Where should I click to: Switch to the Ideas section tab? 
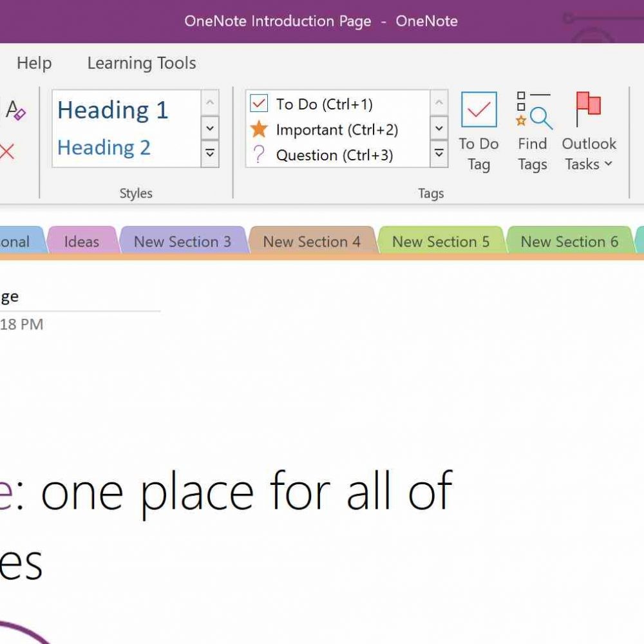82,241
